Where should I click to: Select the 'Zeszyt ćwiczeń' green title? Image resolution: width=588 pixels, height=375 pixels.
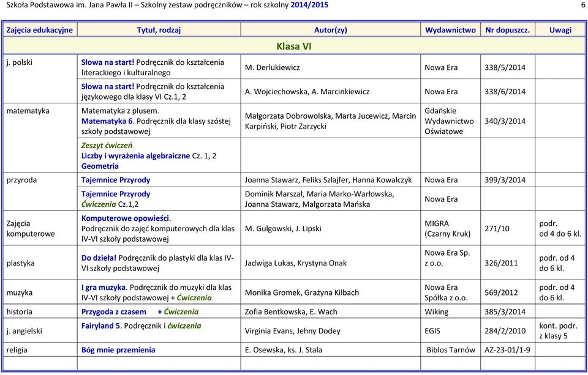coord(107,146)
